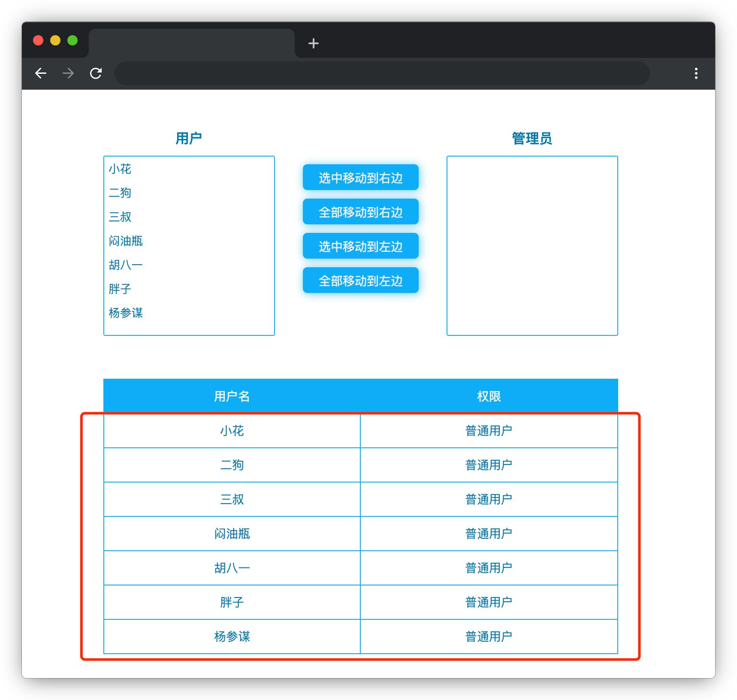Click 选中移动到右边 button
Screen dimensions: 737x700
pyautogui.click(x=361, y=177)
